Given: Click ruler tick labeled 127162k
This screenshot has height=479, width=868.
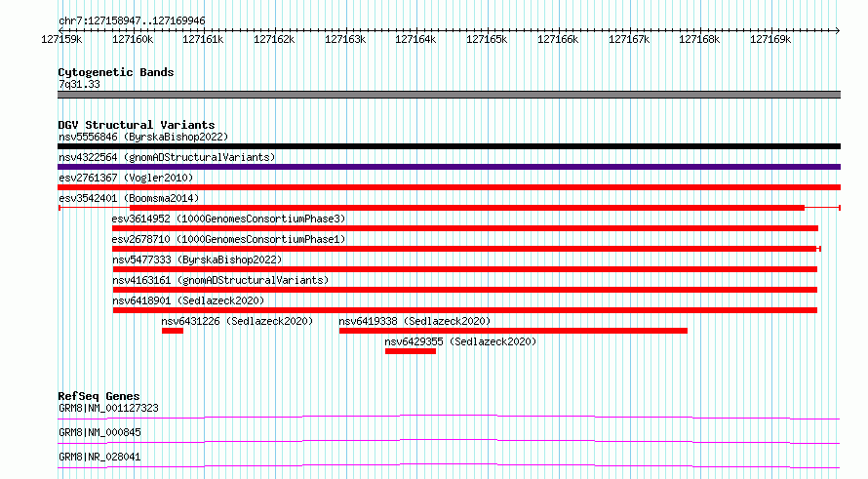Looking at the screenshot, I should coord(274,39).
